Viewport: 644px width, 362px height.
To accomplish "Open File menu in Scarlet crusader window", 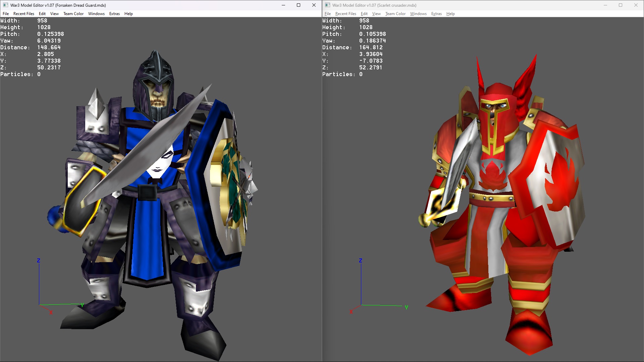I will coord(328,14).
